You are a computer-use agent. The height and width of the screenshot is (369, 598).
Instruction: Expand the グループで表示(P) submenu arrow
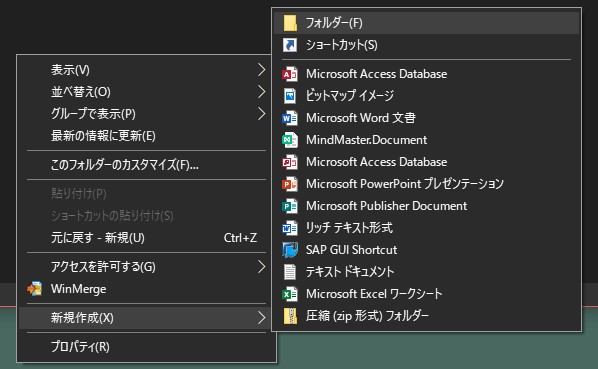pyautogui.click(x=261, y=114)
